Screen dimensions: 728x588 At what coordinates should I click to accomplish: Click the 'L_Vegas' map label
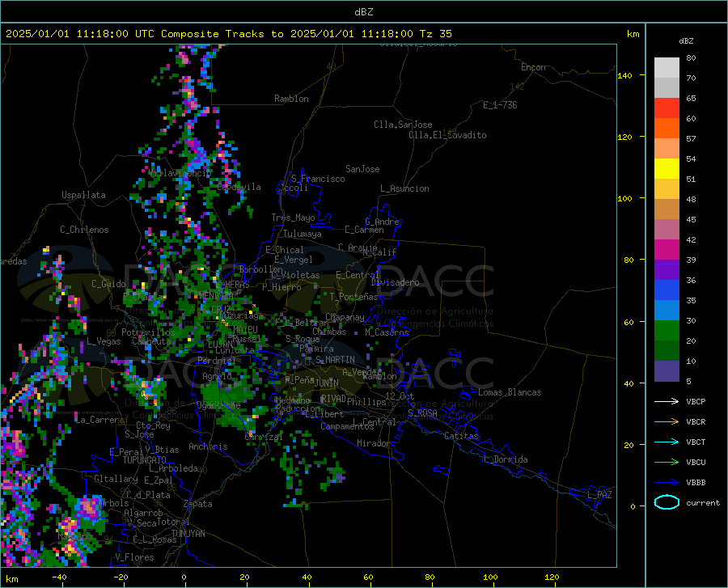104,341
